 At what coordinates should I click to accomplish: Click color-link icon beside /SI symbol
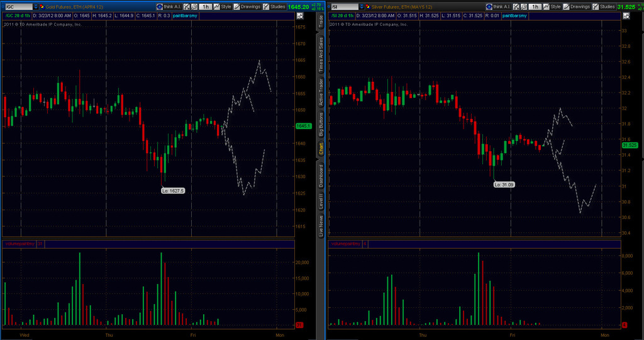(367, 6)
